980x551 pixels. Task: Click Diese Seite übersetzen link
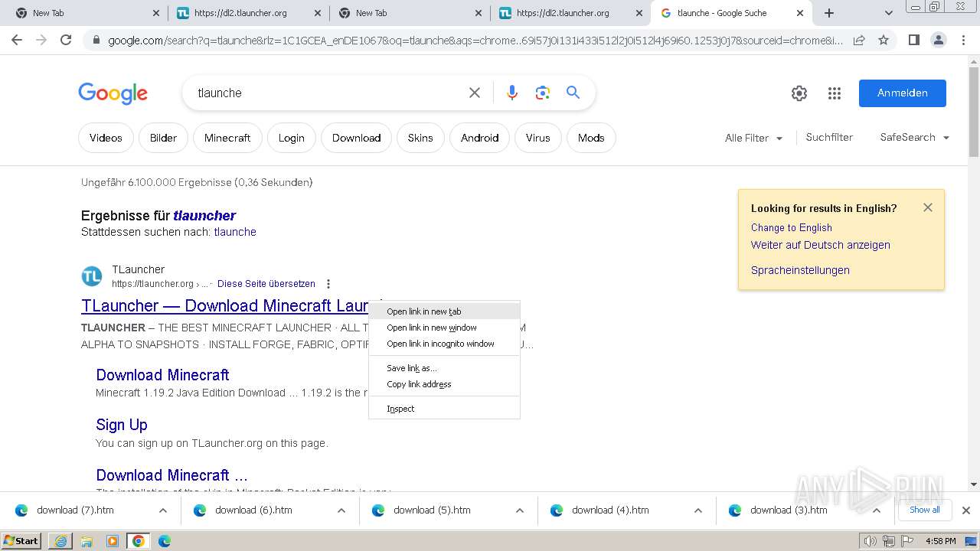pyautogui.click(x=266, y=284)
